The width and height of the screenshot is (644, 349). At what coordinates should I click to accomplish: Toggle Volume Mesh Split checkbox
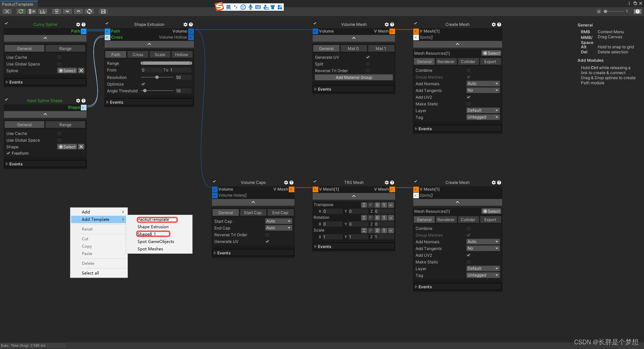[x=368, y=64]
